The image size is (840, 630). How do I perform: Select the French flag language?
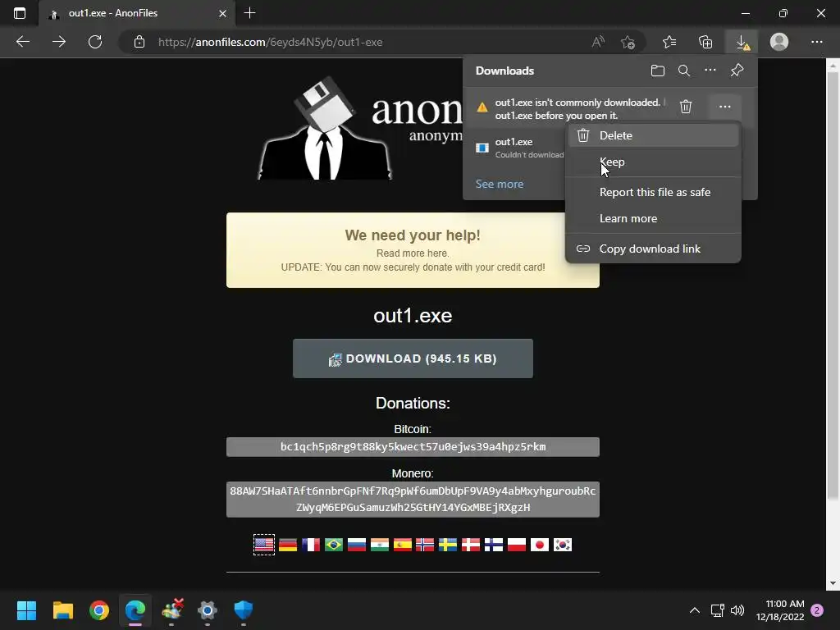pyautogui.click(x=311, y=545)
